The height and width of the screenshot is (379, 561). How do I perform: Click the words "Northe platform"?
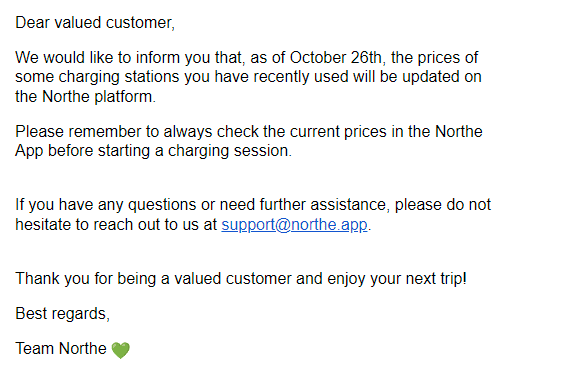[97, 97]
